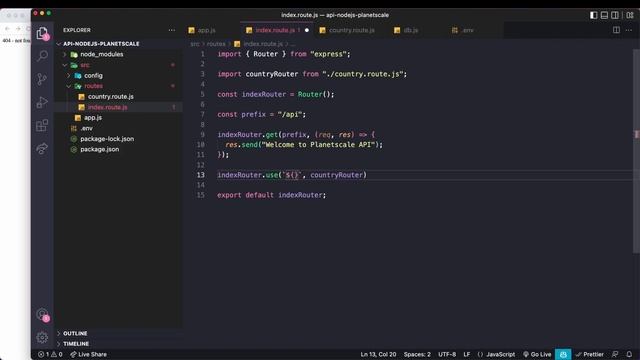Open errors and warnings status item

(x=50, y=354)
